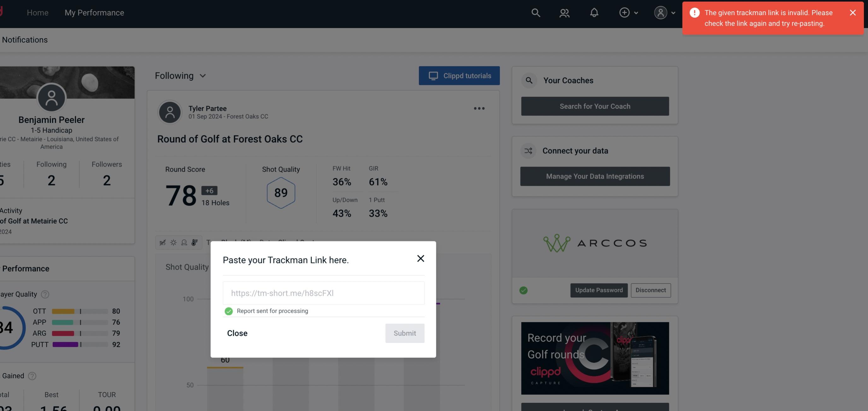Click Search for Your Coach button

(x=595, y=106)
